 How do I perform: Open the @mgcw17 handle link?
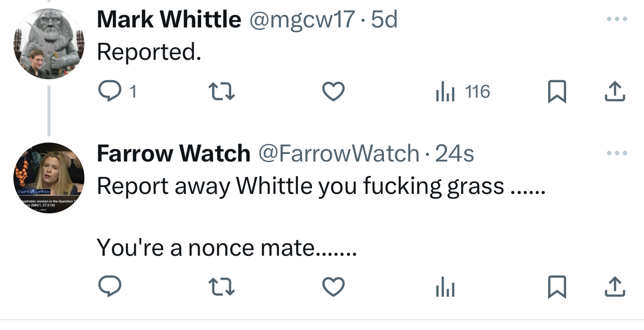click(x=303, y=20)
